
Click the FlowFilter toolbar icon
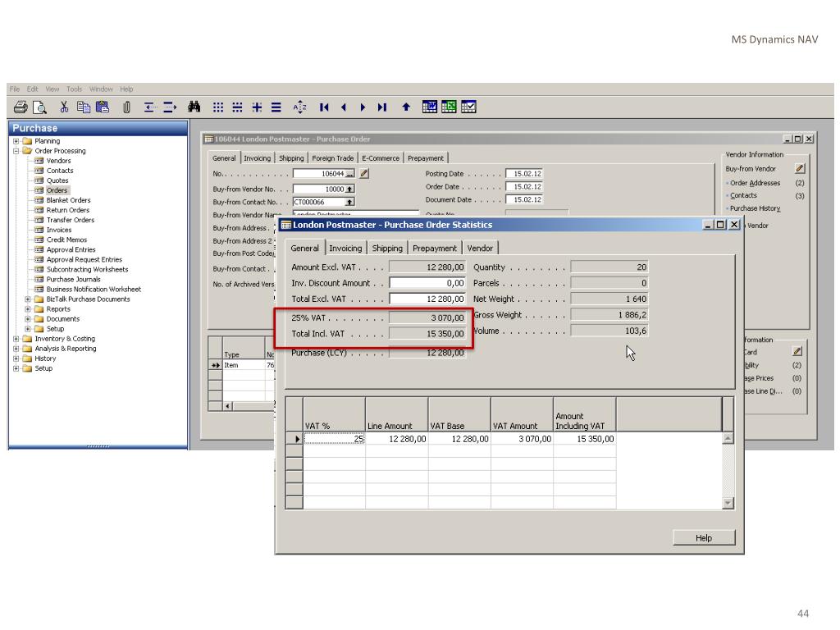pos(257,107)
